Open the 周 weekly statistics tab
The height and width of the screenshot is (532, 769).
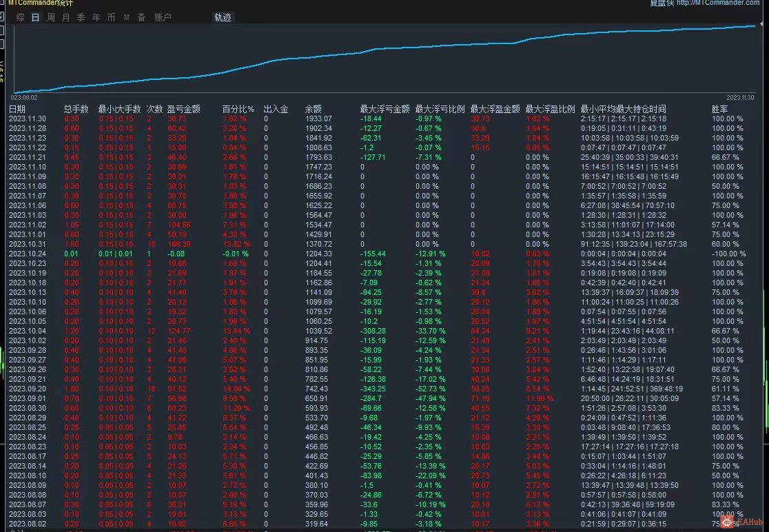(51, 18)
